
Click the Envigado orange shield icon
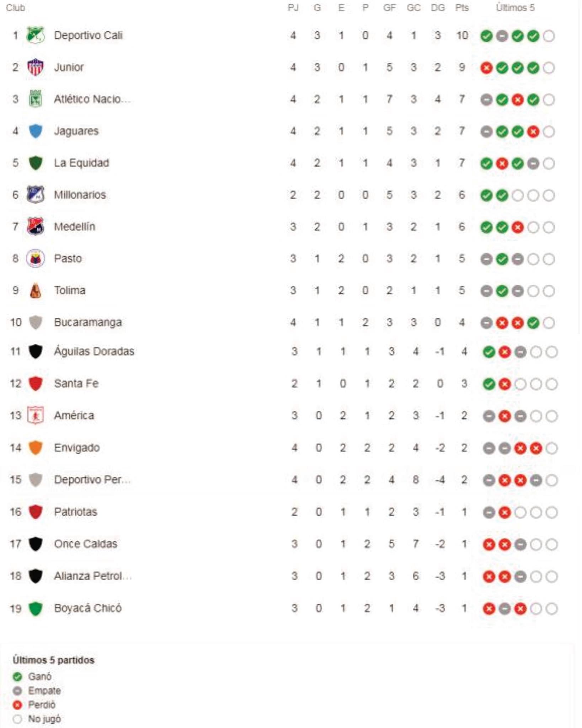pos(36,448)
